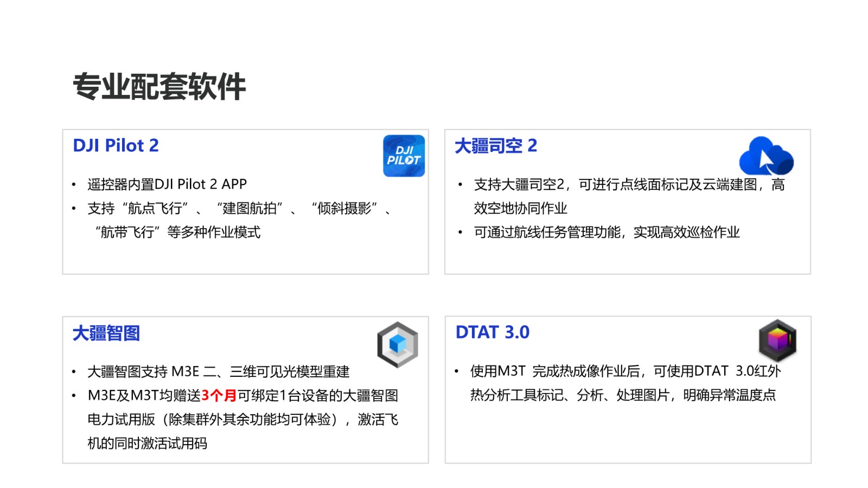
Task: Click the 大疆智图 hexagon cube icon
Action: [398, 344]
